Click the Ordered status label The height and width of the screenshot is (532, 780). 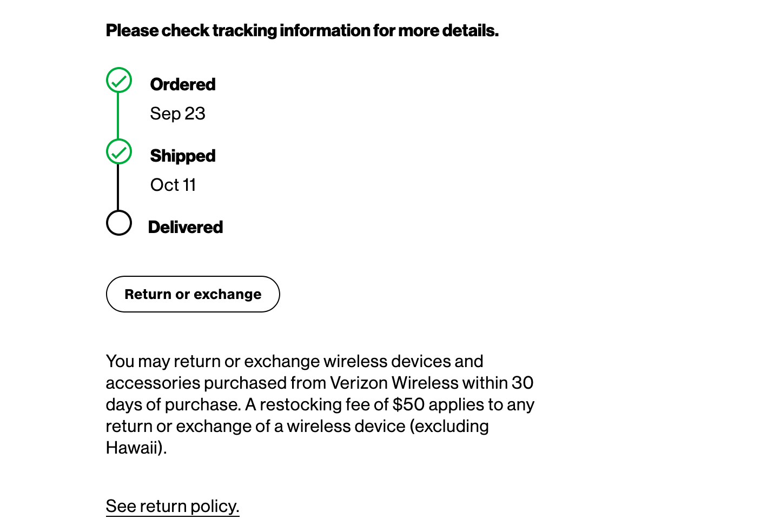pos(183,85)
